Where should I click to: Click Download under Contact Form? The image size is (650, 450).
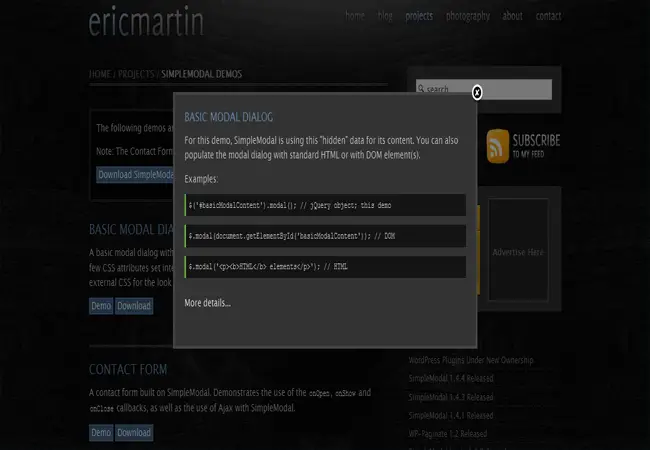click(x=134, y=433)
